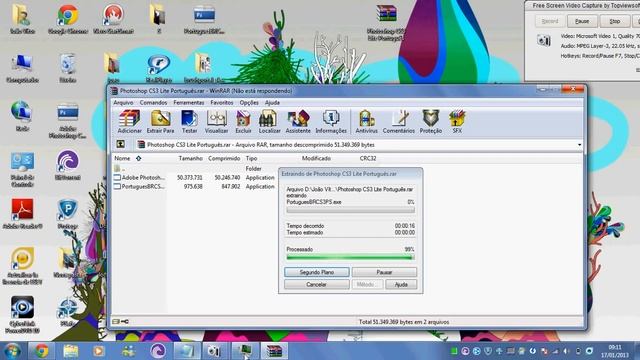Screen dimensions: 640x360
Task: Open the Favoritos menu
Action: coord(222,102)
